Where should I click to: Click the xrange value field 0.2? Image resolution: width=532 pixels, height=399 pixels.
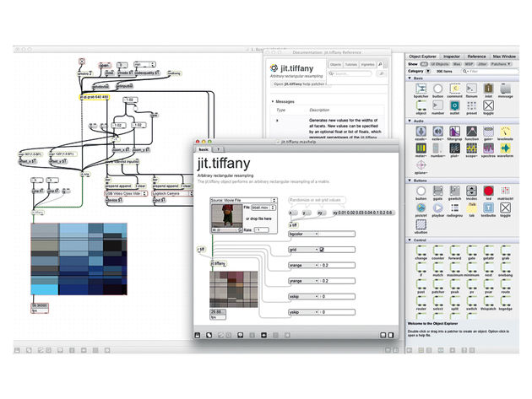(337, 266)
